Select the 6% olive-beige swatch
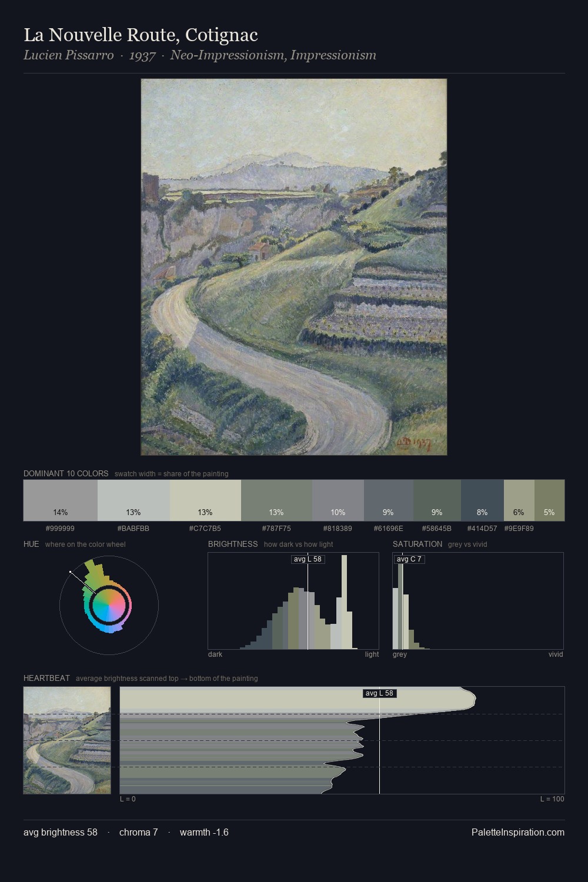This screenshot has height=882, width=588. point(519,500)
